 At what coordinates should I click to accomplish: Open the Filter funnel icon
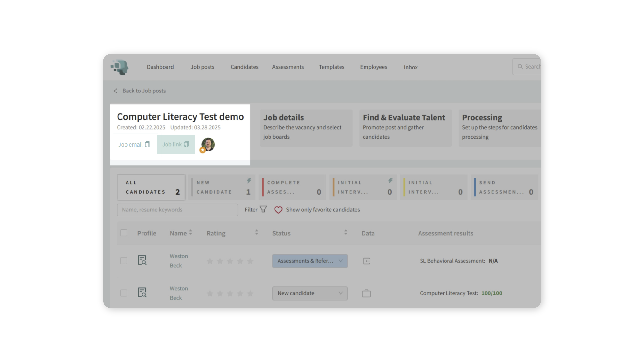pyautogui.click(x=263, y=209)
